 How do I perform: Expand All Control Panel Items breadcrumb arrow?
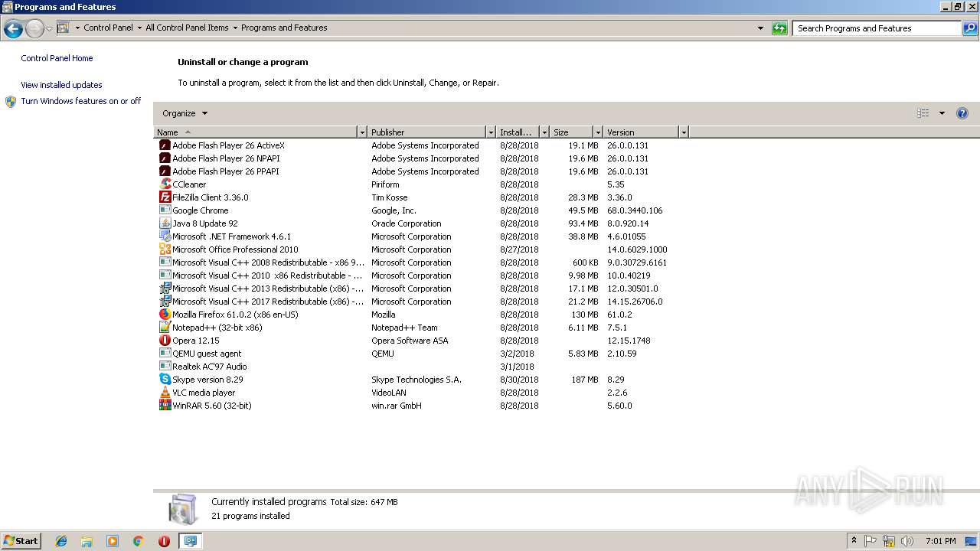(x=235, y=28)
